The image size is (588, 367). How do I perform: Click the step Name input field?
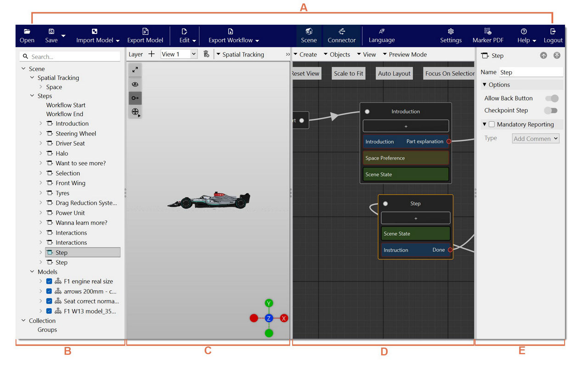click(x=531, y=72)
